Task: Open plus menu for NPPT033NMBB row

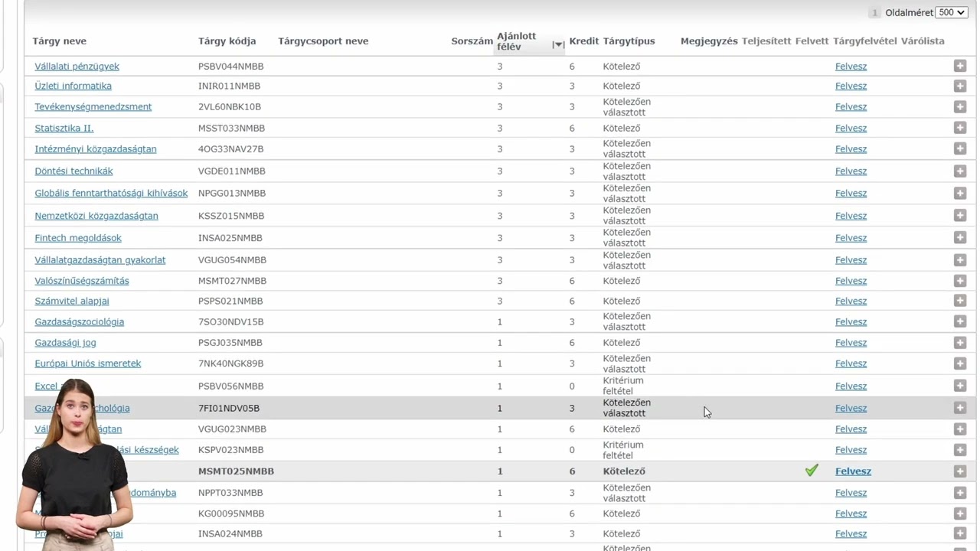Action: coord(960,492)
